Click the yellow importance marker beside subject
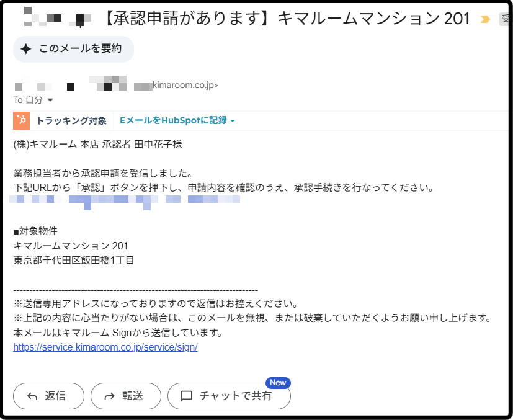The height and width of the screenshot is (420, 513). coord(485,19)
